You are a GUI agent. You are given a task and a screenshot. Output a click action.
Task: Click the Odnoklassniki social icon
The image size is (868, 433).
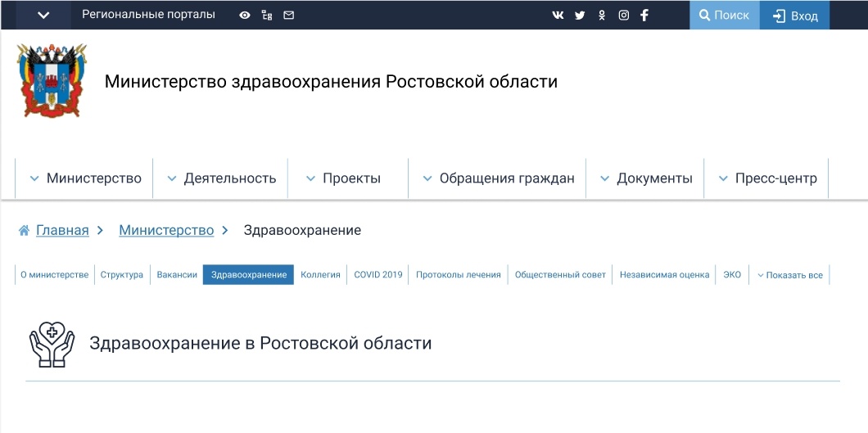(602, 15)
